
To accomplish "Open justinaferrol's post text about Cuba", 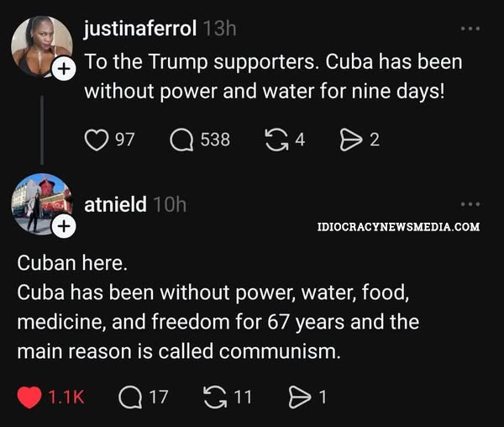I will point(273,76).
